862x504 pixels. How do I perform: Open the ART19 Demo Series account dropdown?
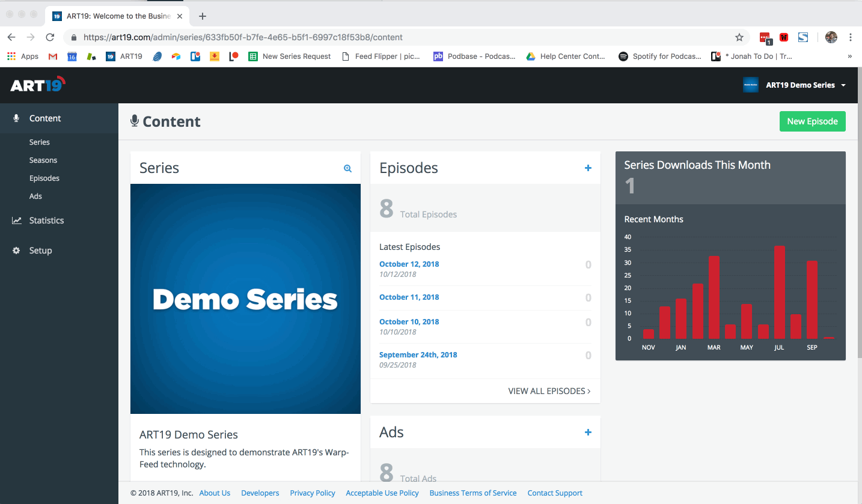tap(795, 85)
